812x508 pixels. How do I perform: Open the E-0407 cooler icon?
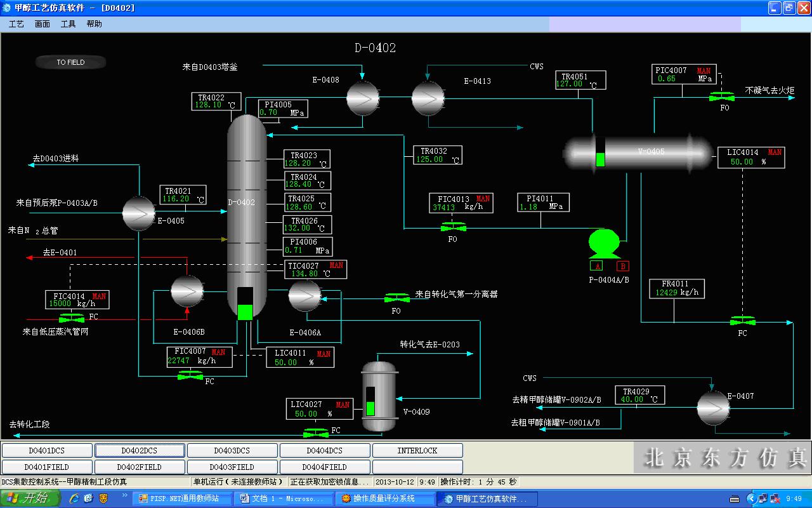pos(712,407)
